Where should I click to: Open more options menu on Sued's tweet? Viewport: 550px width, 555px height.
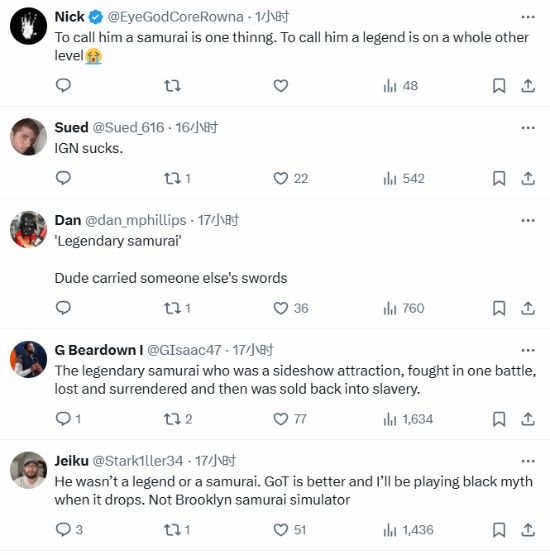528,128
